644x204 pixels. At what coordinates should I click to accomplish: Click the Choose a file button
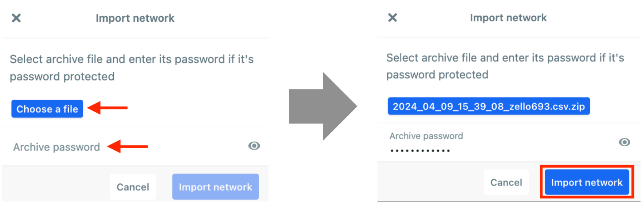47,109
